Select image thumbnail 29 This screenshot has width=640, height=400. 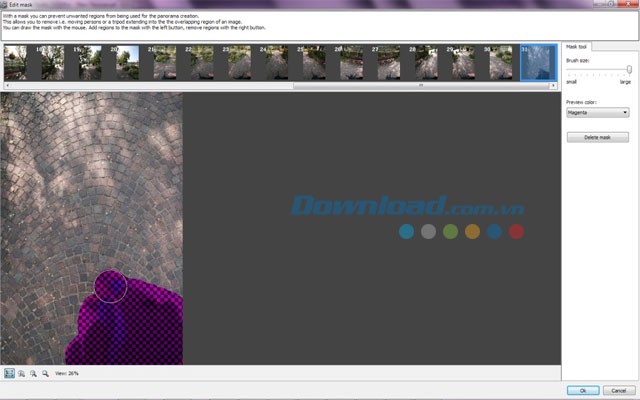(464, 63)
